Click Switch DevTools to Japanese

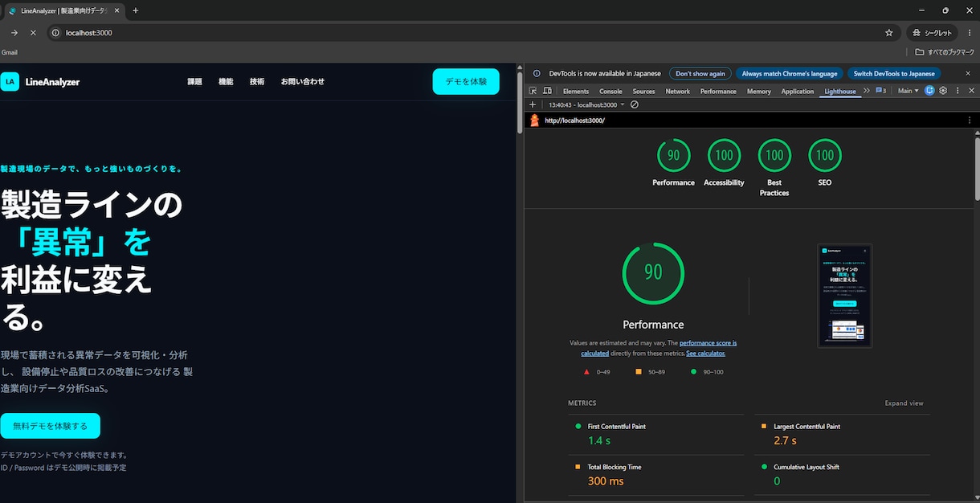[x=894, y=73]
